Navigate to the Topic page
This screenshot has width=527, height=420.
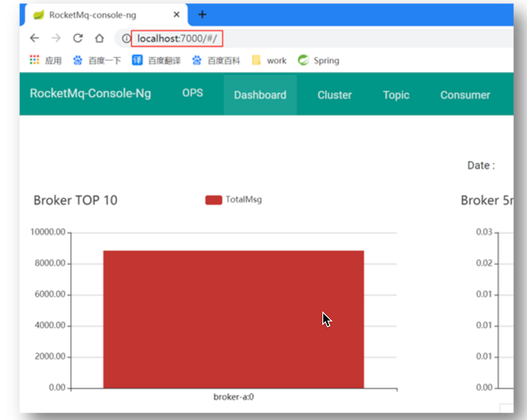396,95
